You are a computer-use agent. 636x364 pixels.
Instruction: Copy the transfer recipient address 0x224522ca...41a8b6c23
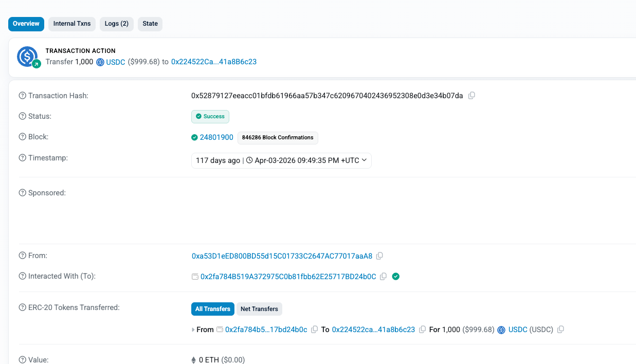point(423,330)
